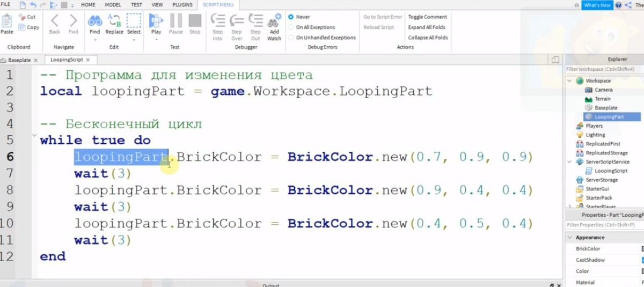Click the Select dashed-box icon
The height and width of the screenshot is (287, 644).
click(134, 21)
